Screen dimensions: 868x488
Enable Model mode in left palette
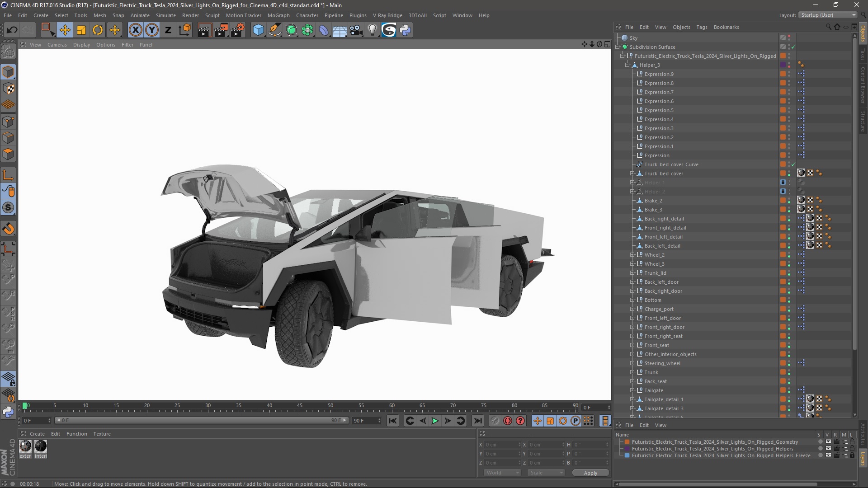click(8, 72)
